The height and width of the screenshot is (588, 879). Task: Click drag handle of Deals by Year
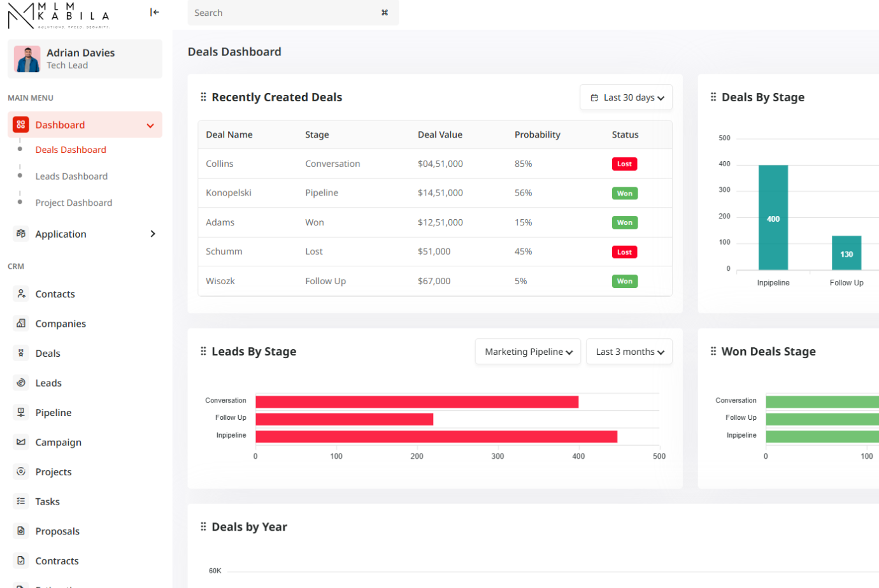pyautogui.click(x=203, y=526)
